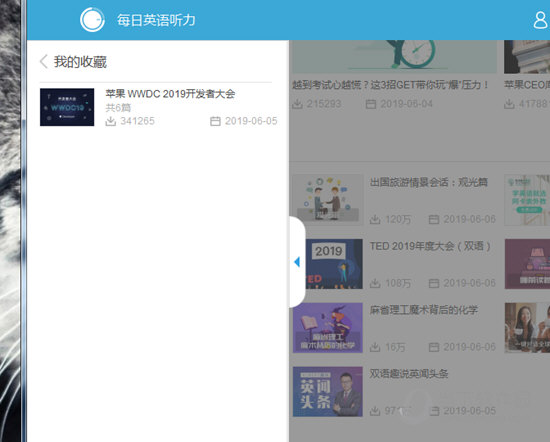The image size is (550, 442).
Task: Open the thumbnail for 出国旅游情景会话
Action: [x=328, y=199]
